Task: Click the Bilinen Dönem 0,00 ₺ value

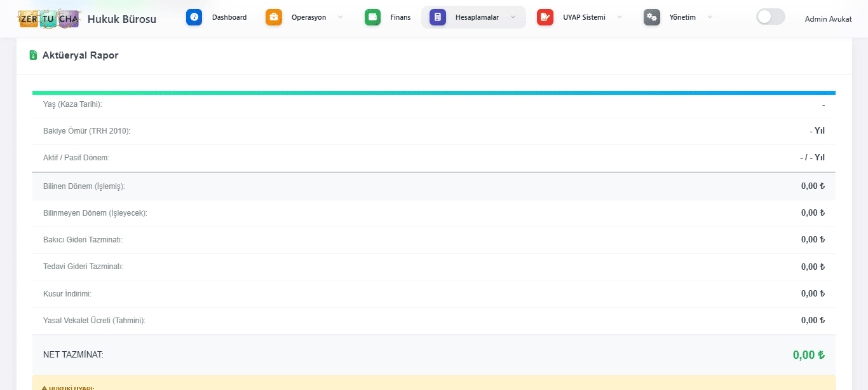Action: (813, 186)
